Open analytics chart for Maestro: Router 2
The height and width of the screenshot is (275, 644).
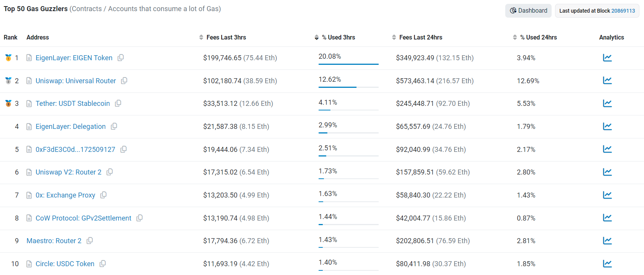[607, 241]
